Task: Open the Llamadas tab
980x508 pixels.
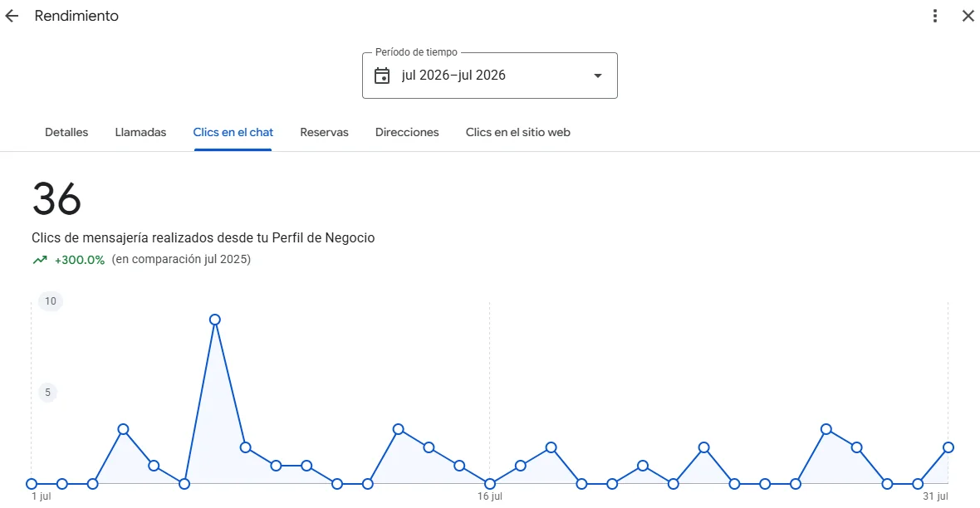Action: 140,133
